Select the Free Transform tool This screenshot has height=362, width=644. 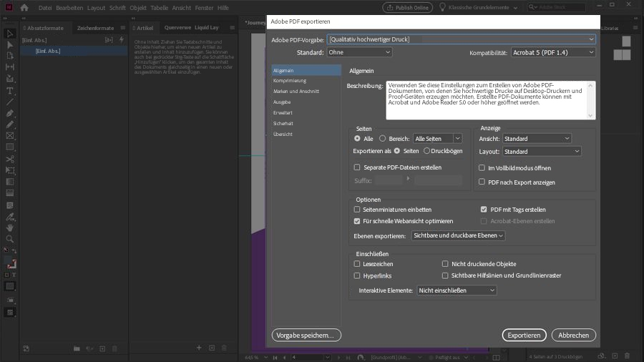click(x=10, y=170)
